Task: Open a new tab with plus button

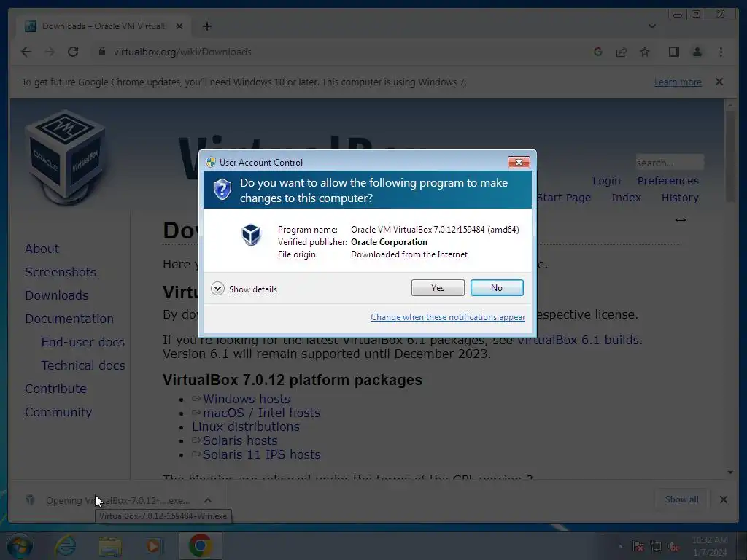Action: pyautogui.click(x=206, y=26)
